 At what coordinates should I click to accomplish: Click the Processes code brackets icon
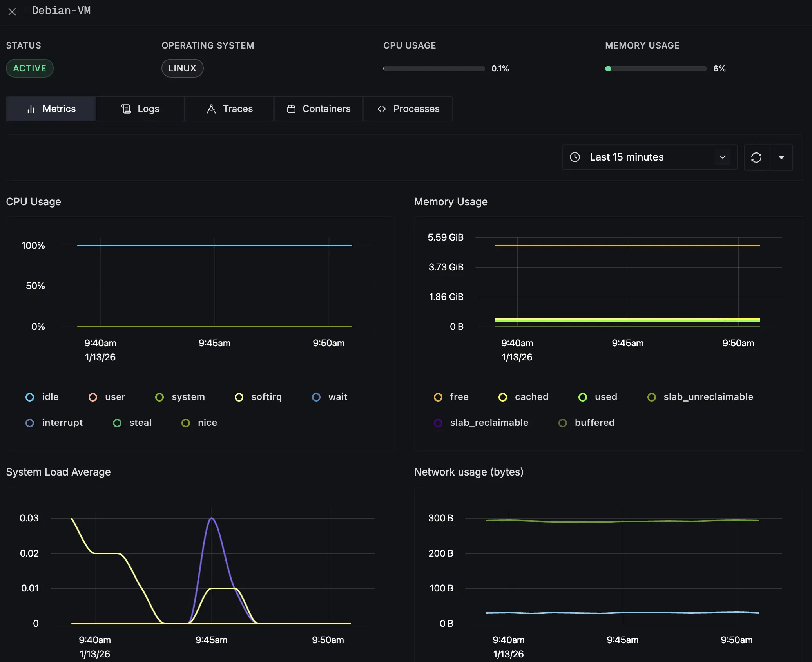pyautogui.click(x=381, y=109)
